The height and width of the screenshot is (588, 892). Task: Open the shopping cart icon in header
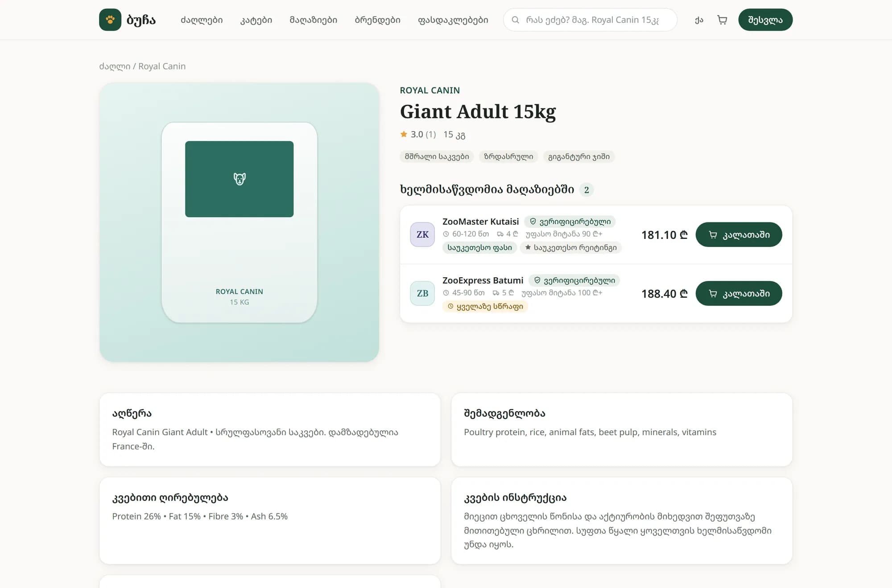(x=722, y=20)
